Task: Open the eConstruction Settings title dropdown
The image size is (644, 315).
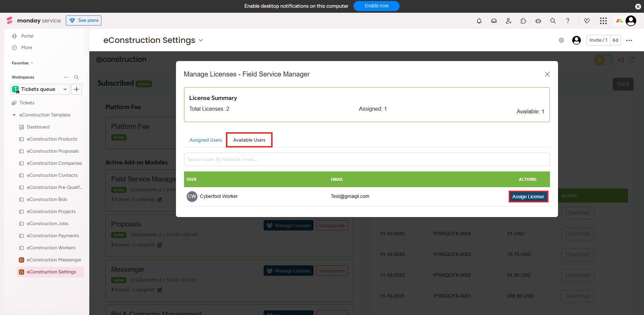Action: (201, 40)
